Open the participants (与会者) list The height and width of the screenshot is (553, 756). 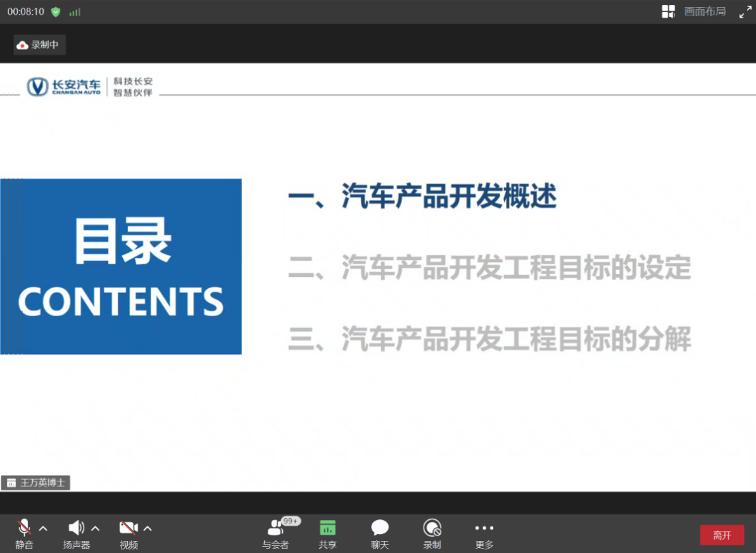(x=275, y=528)
